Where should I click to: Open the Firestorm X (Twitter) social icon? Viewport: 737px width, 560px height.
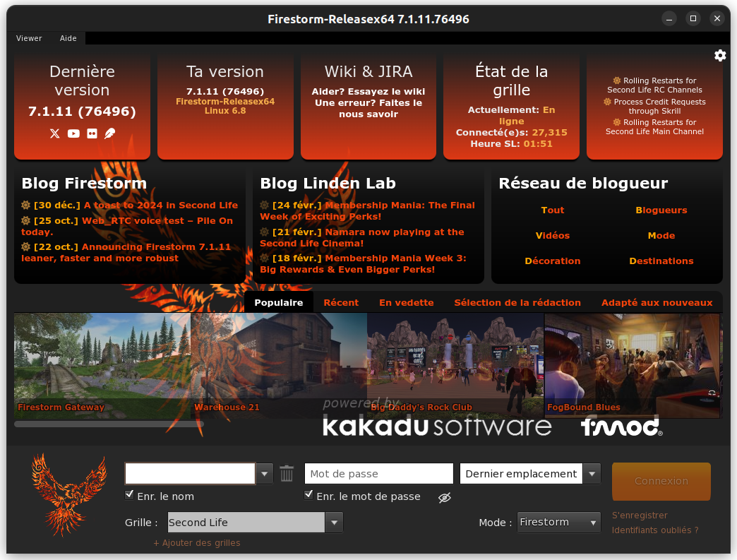55,133
